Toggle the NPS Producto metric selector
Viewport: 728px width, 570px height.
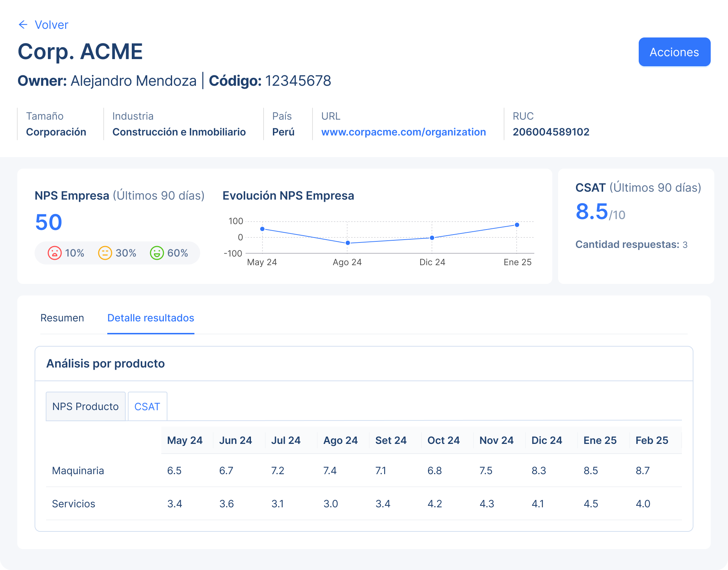point(85,406)
